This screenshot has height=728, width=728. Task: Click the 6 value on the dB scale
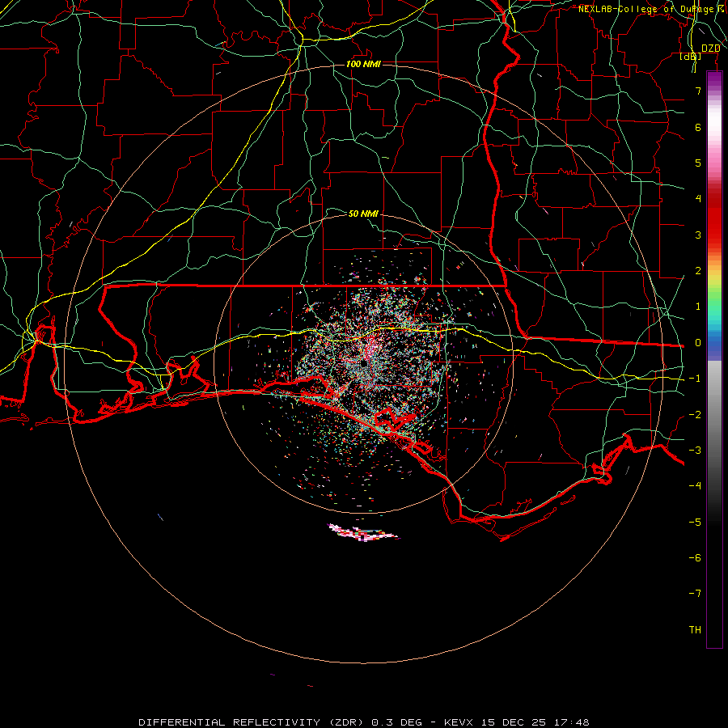click(x=698, y=127)
